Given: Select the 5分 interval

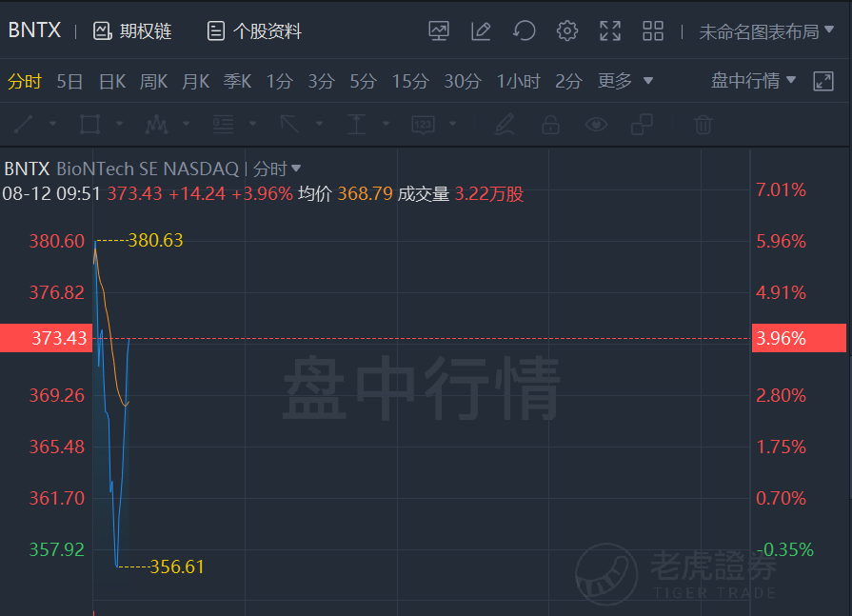Looking at the screenshot, I should 363,82.
